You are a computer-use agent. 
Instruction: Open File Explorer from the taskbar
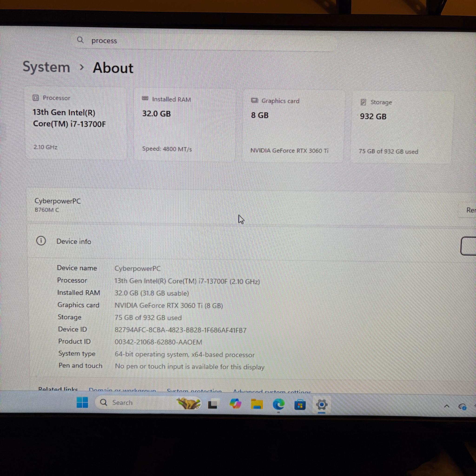pos(257,404)
